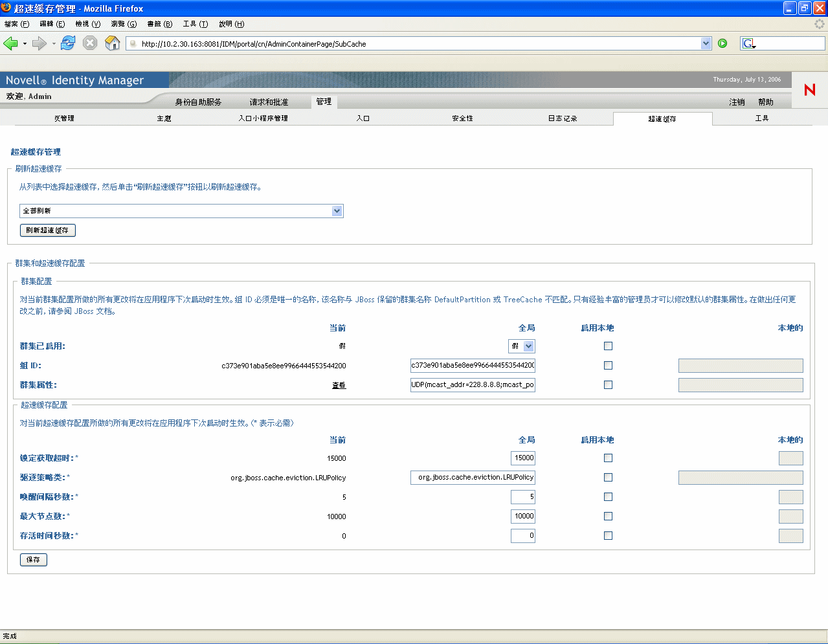Screen dimensions: 828x644
Task: Open the Forward button history dropdown arrow
Action: point(54,44)
